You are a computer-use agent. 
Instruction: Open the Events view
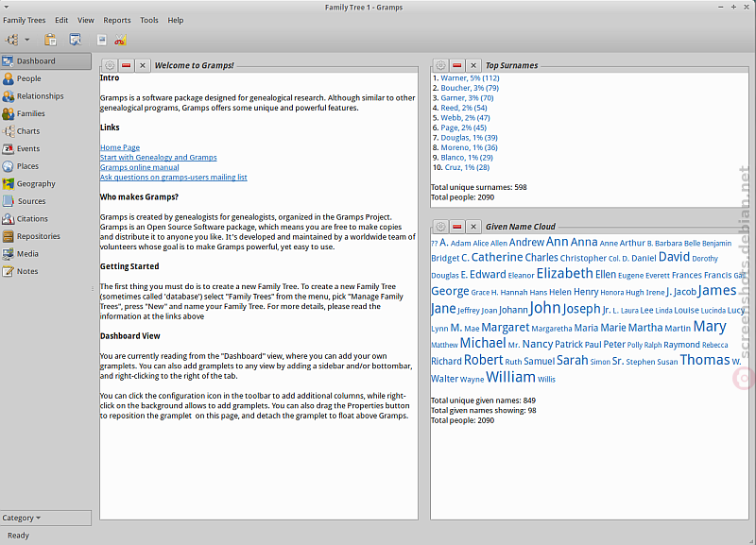tap(45, 148)
